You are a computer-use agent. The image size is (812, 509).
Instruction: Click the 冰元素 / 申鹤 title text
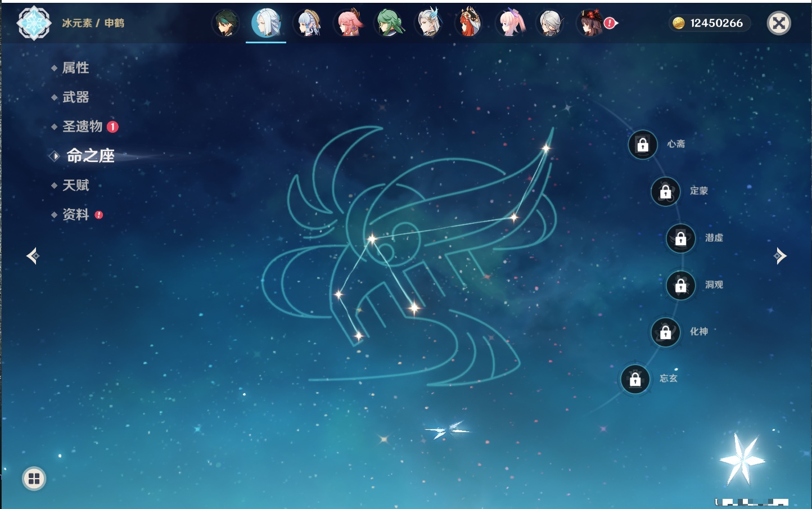click(x=93, y=23)
